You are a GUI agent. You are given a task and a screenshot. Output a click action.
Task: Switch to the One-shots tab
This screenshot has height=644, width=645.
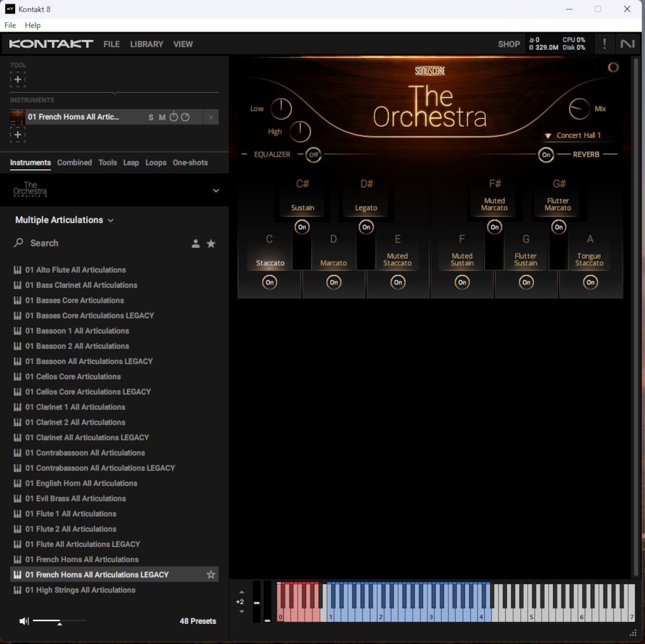click(x=190, y=163)
